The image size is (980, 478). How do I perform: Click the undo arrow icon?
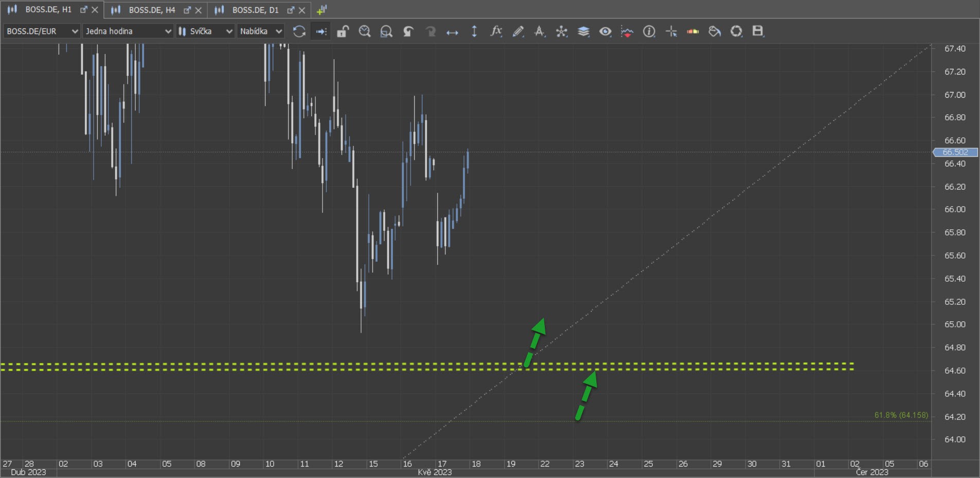pos(408,31)
